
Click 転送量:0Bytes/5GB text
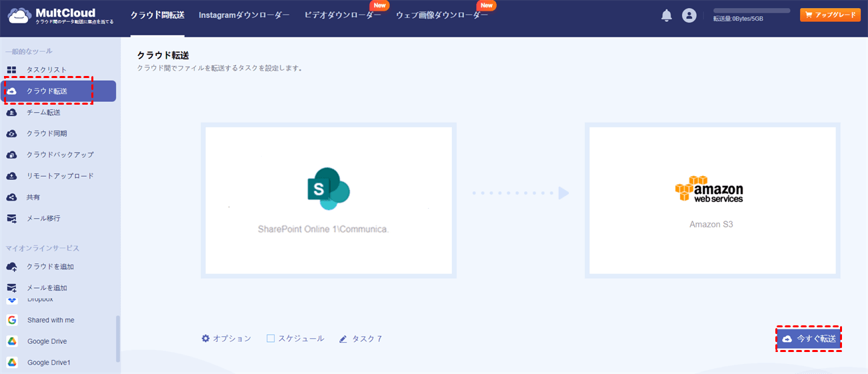tap(738, 19)
